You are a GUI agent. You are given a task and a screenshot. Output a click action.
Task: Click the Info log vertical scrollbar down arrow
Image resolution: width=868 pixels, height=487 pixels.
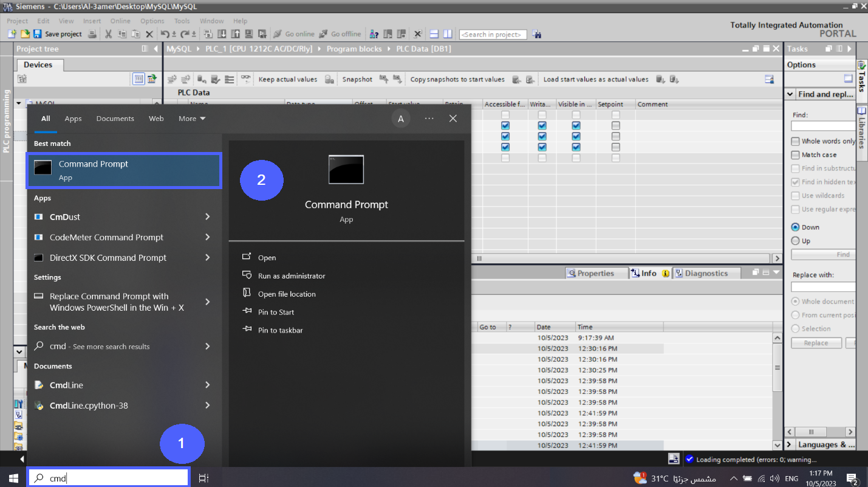[777, 447]
